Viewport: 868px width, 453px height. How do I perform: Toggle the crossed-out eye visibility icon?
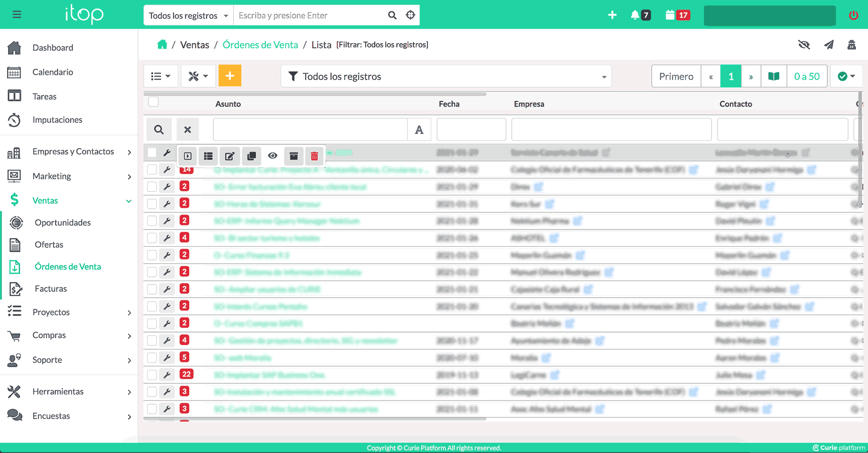[804, 45]
